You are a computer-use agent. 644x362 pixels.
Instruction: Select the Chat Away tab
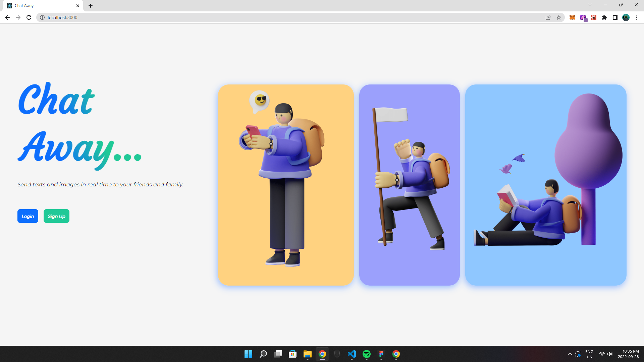[x=44, y=6]
